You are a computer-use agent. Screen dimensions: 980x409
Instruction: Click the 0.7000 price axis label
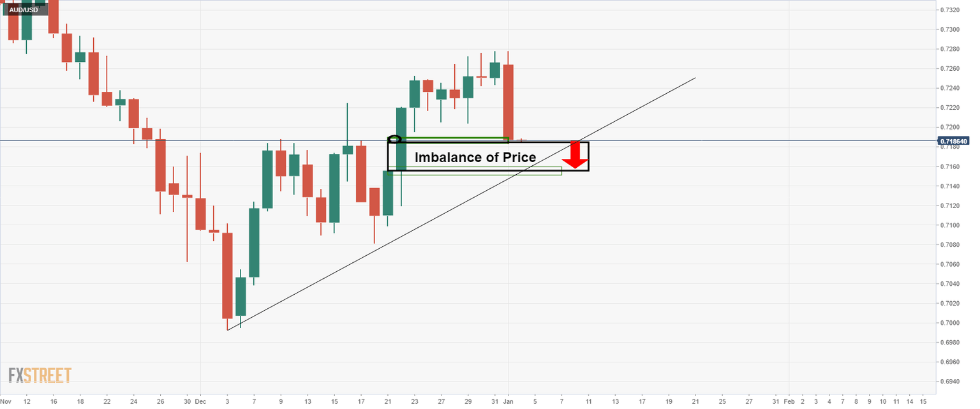pos(951,323)
